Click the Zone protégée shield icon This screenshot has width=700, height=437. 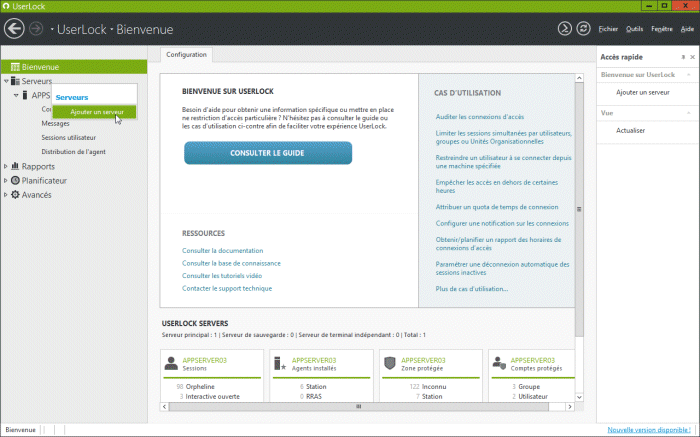pyautogui.click(x=390, y=363)
